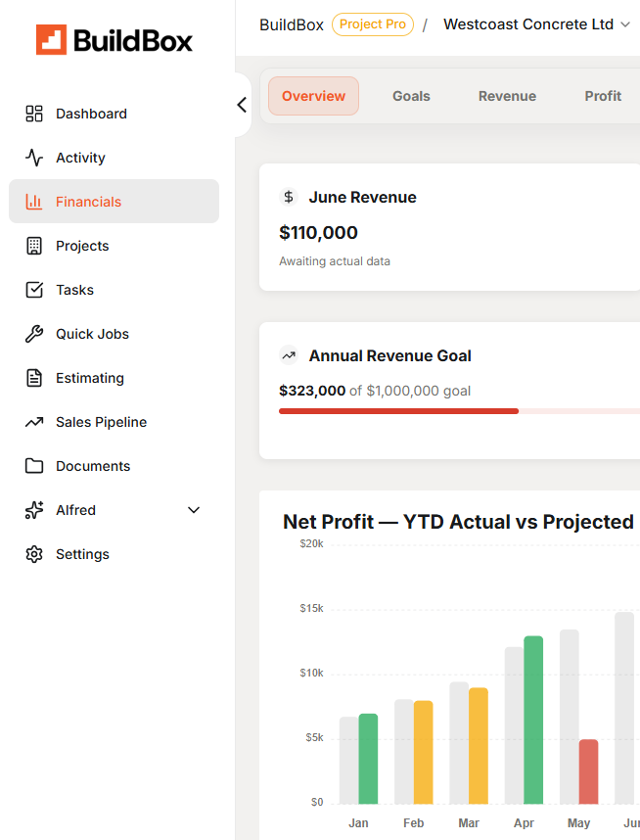This screenshot has height=840, width=640.
Task: Click the trend icon beside Annual Revenue Goal
Action: tap(289, 355)
